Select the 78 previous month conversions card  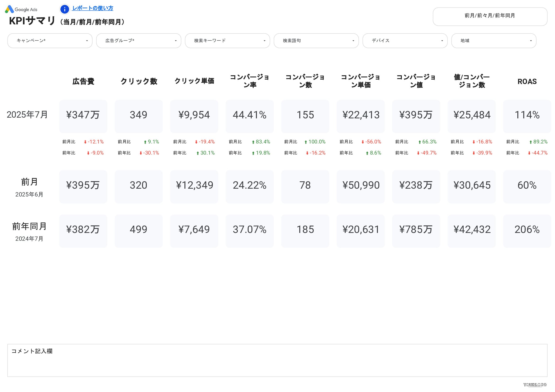click(305, 187)
